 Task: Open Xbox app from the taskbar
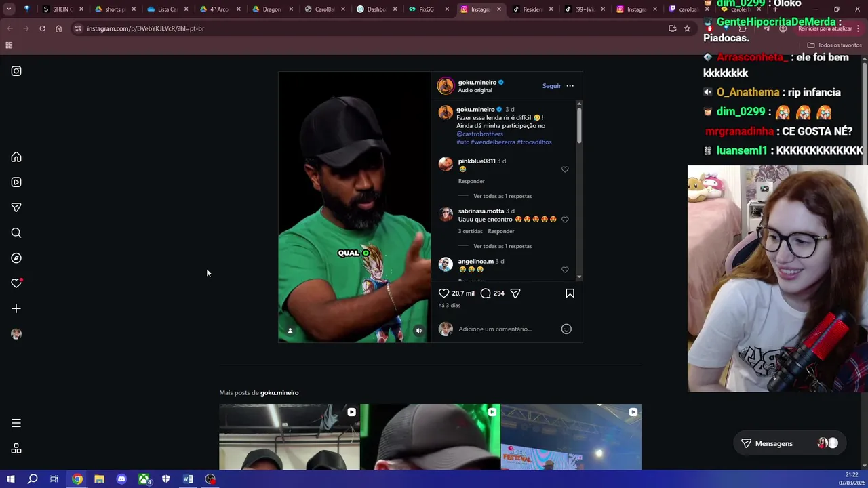[144, 479]
